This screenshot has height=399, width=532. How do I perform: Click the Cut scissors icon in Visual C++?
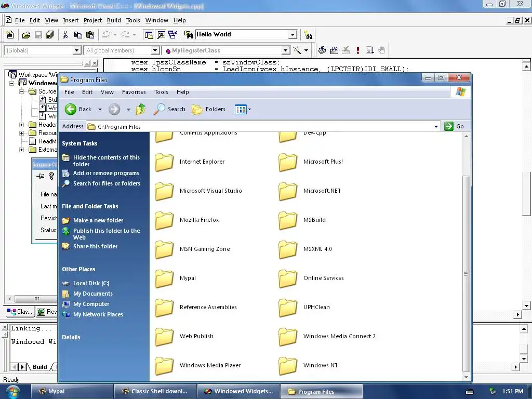(x=65, y=35)
